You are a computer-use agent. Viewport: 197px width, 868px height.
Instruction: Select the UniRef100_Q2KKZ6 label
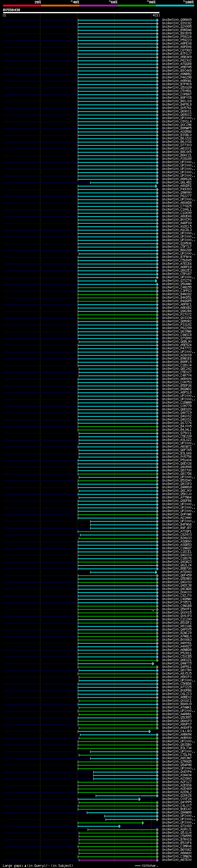pyautogui.click(x=177, y=795)
